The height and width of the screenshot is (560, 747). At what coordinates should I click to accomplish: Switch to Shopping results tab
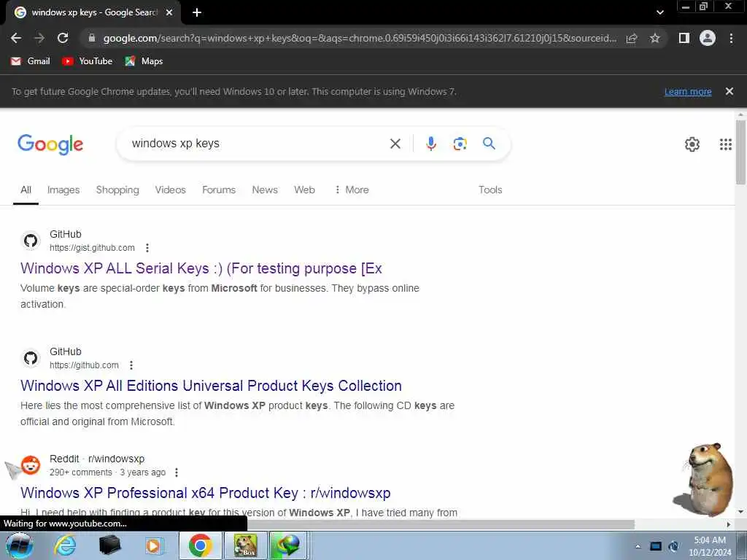[x=117, y=190]
